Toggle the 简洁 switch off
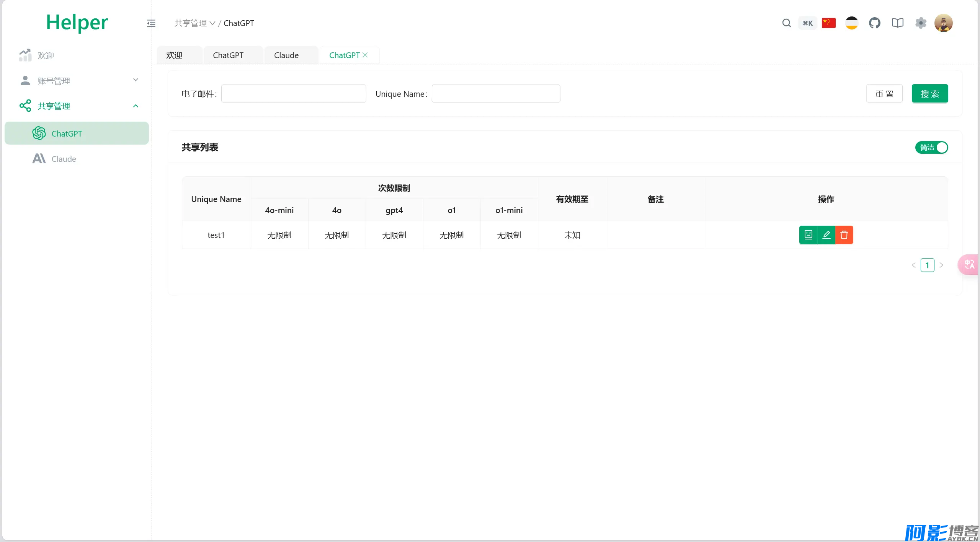Screen dimensions: 980x542 tap(932, 147)
